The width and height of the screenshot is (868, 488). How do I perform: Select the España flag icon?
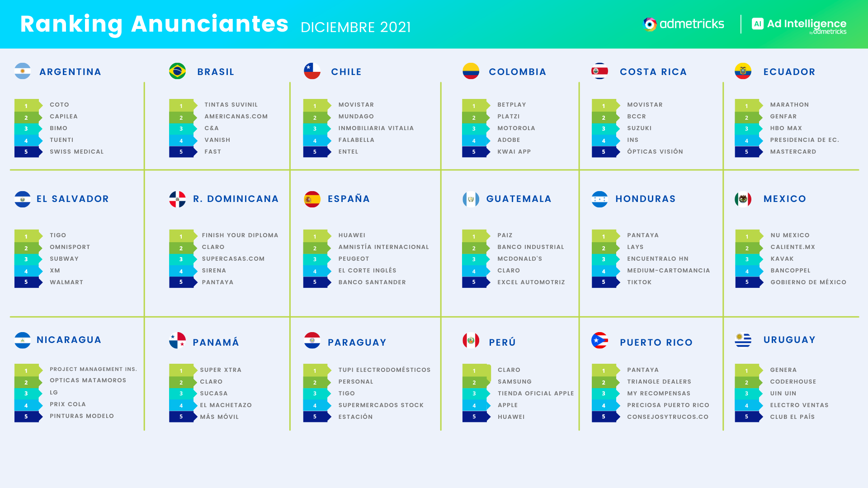(312, 199)
